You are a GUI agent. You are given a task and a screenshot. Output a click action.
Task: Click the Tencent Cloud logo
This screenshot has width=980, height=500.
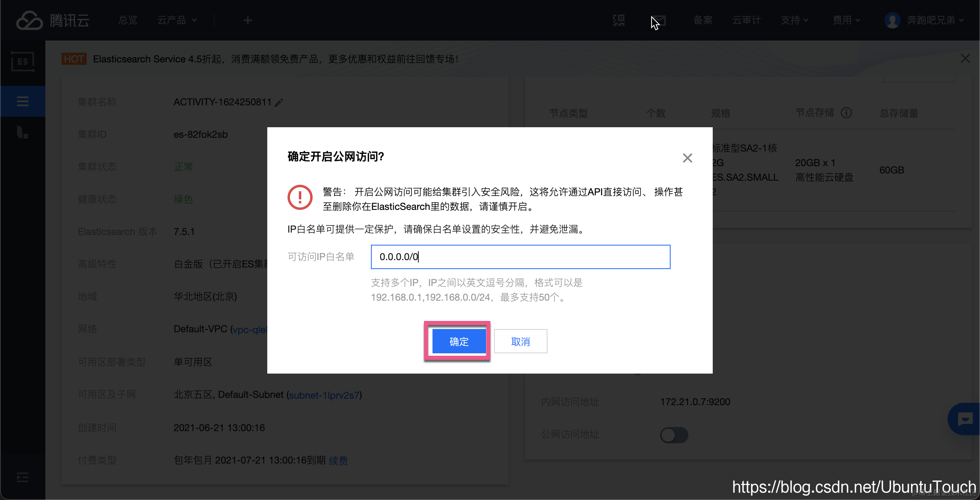tap(53, 20)
